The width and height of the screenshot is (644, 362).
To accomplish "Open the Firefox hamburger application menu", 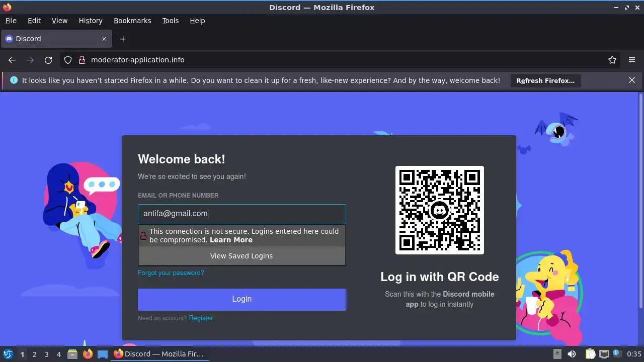I will [x=632, y=60].
